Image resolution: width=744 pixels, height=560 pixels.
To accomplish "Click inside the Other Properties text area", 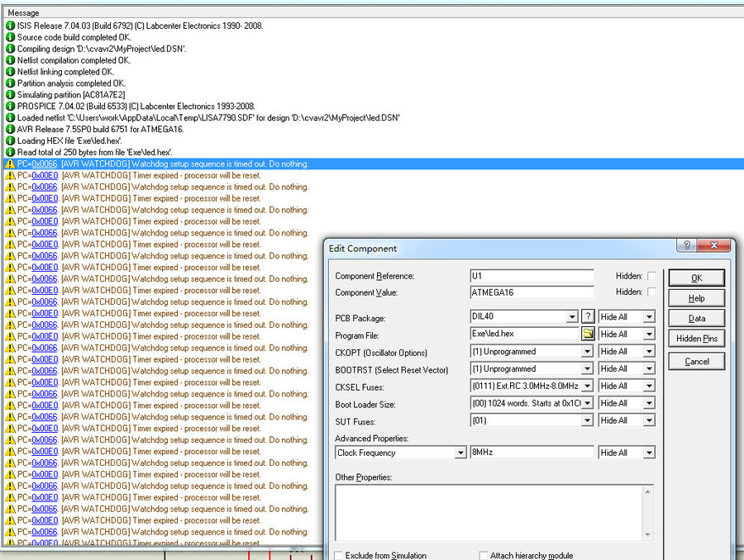I will click(494, 514).
